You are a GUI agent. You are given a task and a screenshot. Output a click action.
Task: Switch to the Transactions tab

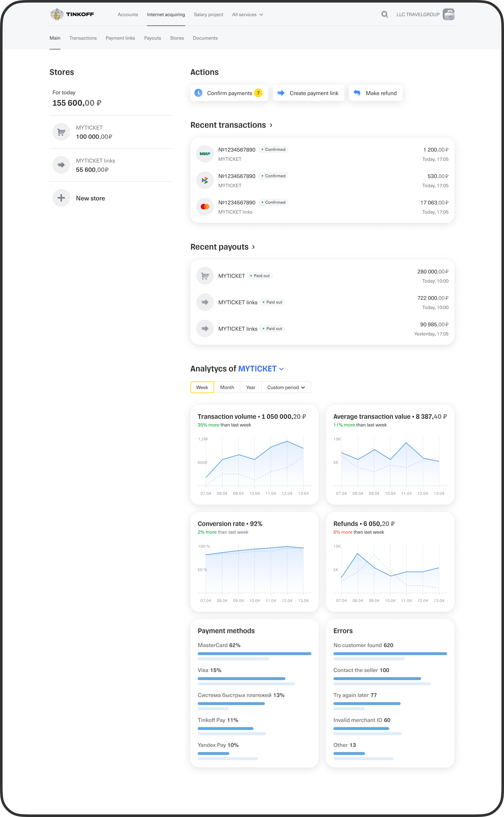pyautogui.click(x=83, y=38)
